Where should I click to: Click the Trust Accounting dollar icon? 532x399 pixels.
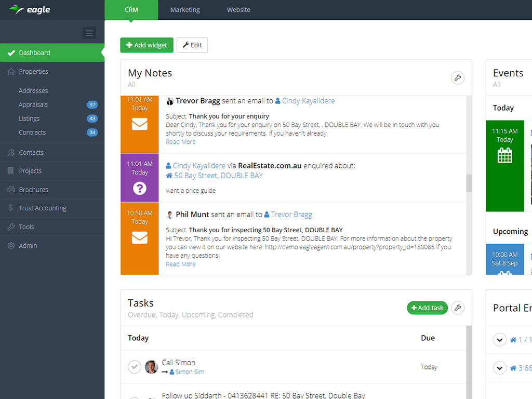point(11,208)
